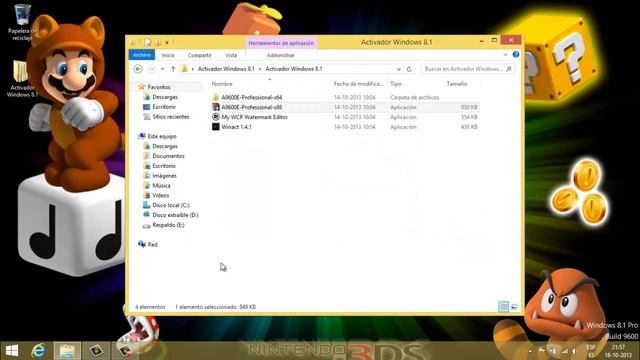Select Herramientas de aplicación contextual tab

(281, 43)
